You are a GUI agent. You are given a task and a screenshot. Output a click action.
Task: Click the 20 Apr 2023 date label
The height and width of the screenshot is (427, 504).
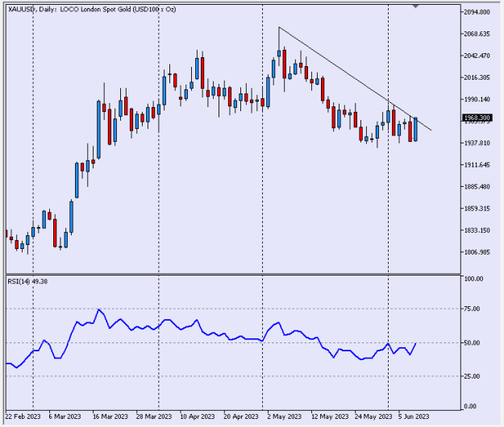[x=241, y=417]
